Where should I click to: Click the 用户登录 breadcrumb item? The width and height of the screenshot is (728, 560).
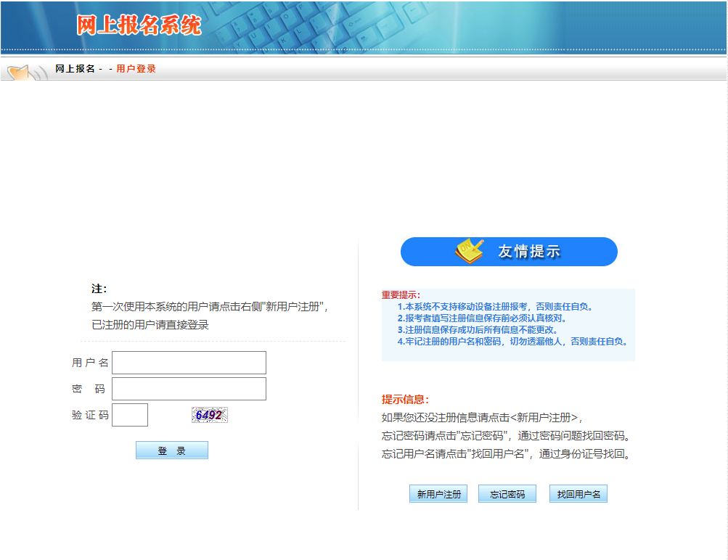(x=136, y=69)
